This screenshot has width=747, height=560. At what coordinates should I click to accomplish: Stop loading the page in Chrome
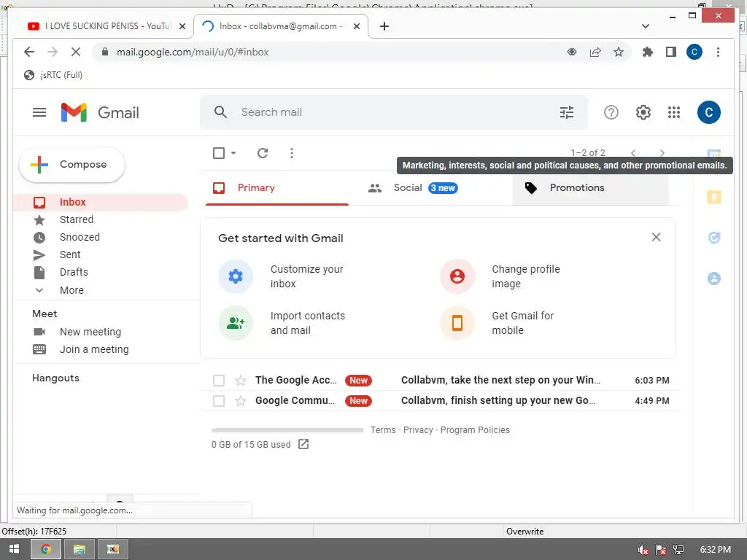[x=76, y=52]
